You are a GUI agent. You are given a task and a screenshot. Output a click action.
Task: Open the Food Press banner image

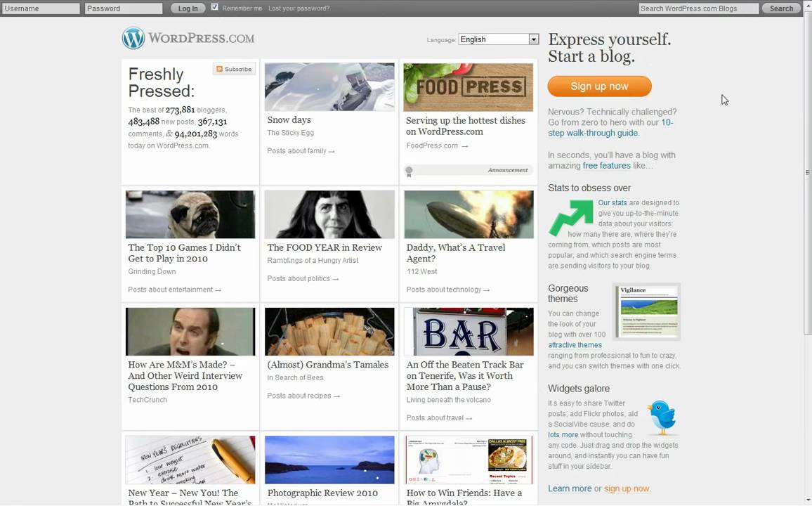468,87
